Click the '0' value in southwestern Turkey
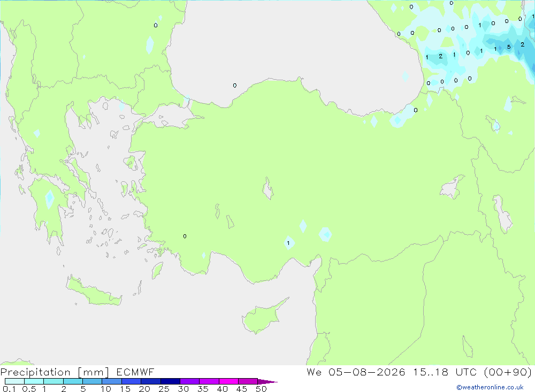The image size is (535, 392). [185, 236]
